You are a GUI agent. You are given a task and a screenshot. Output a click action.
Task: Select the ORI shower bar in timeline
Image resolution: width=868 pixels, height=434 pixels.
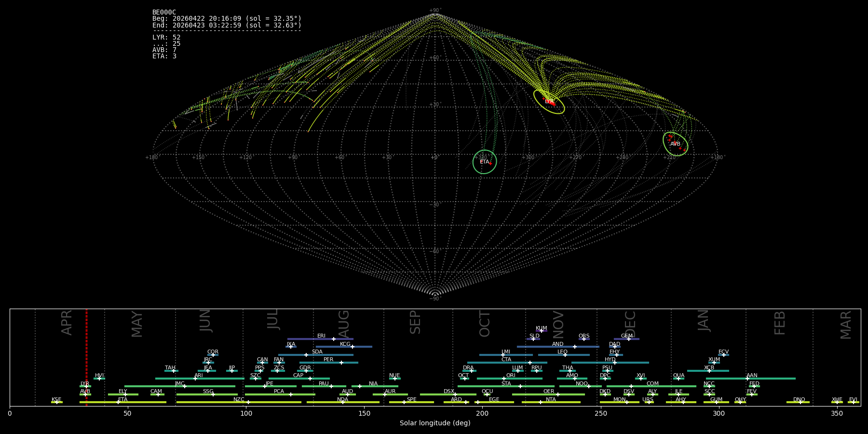pos(510,379)
